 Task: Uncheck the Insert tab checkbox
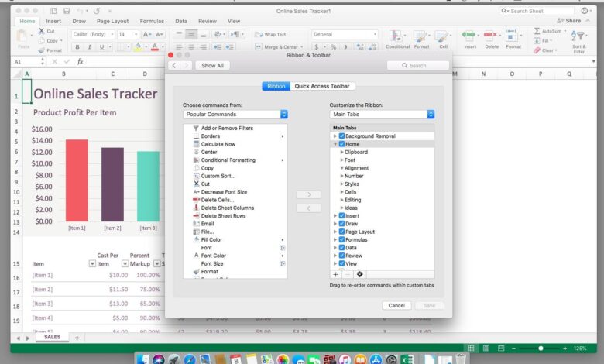pyautogui.click(x=341, y=216)
